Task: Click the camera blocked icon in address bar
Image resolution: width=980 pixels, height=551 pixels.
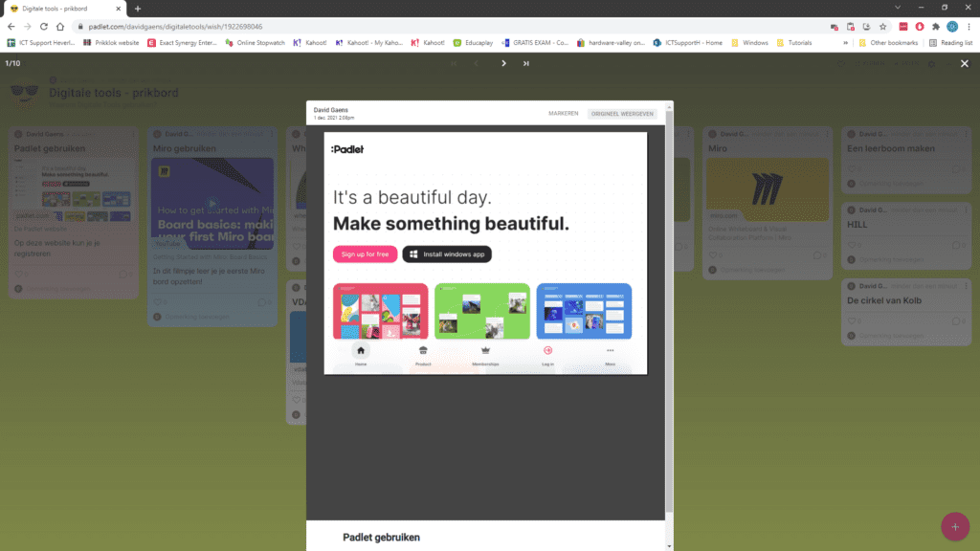Action: point(834,27)
